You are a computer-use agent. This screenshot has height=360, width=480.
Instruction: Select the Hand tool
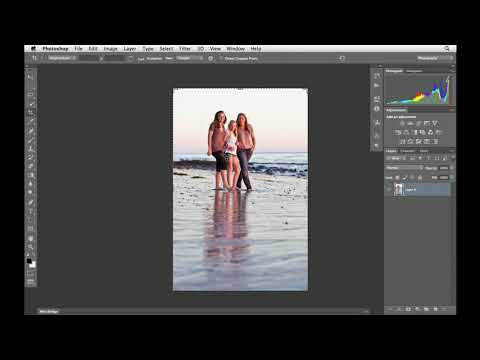(x=30, y=238)
